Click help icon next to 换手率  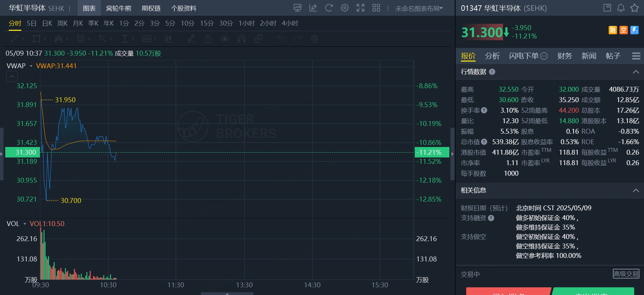click(484, 110)
